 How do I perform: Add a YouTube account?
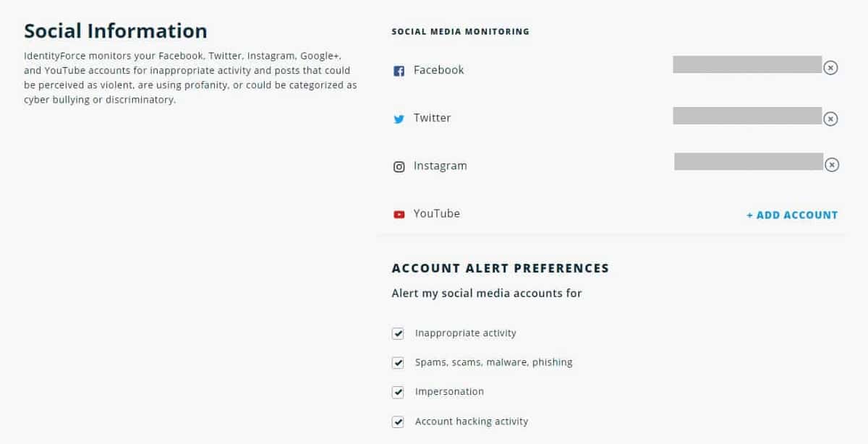792,215
